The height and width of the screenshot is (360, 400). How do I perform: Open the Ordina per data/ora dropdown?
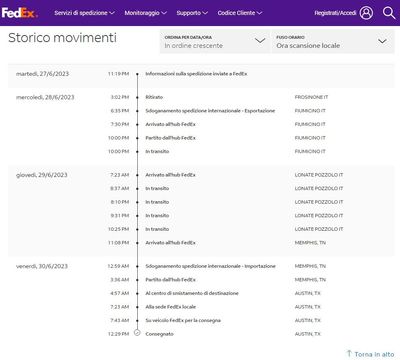[x=215, y=41]
